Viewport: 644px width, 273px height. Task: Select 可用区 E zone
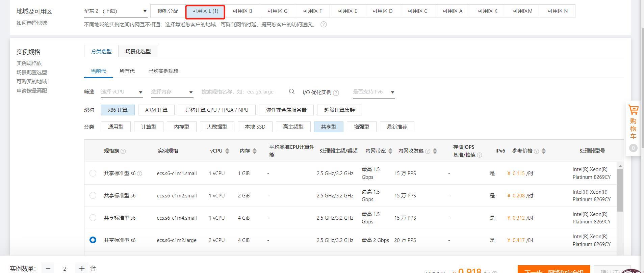coord(347,11)
